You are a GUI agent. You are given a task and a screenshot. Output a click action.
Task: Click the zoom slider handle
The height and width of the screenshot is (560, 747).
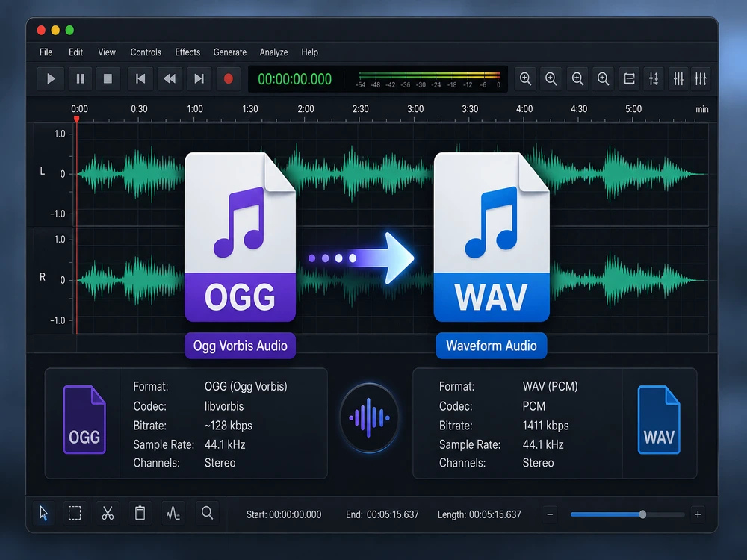pos(642,514)
